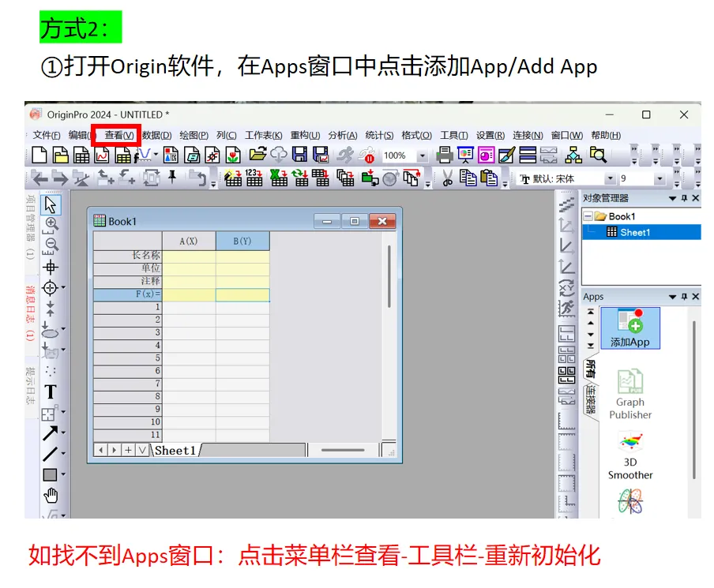Click the Paste clipboard icon
The image size is (714, 588).
489,178
